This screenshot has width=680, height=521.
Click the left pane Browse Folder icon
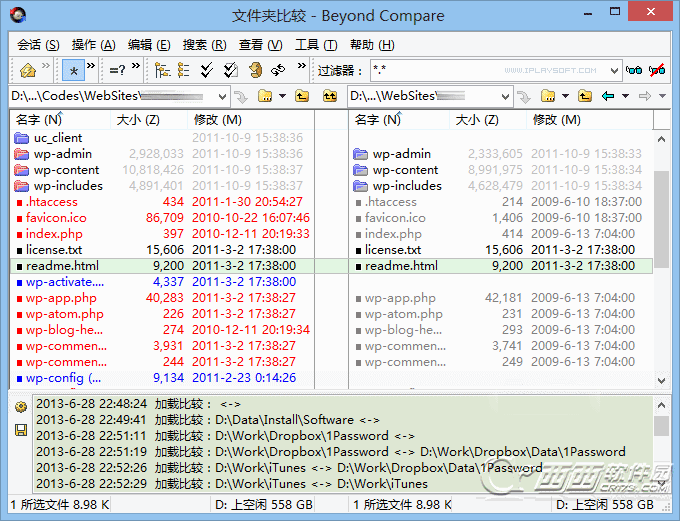tap(265, 96)
